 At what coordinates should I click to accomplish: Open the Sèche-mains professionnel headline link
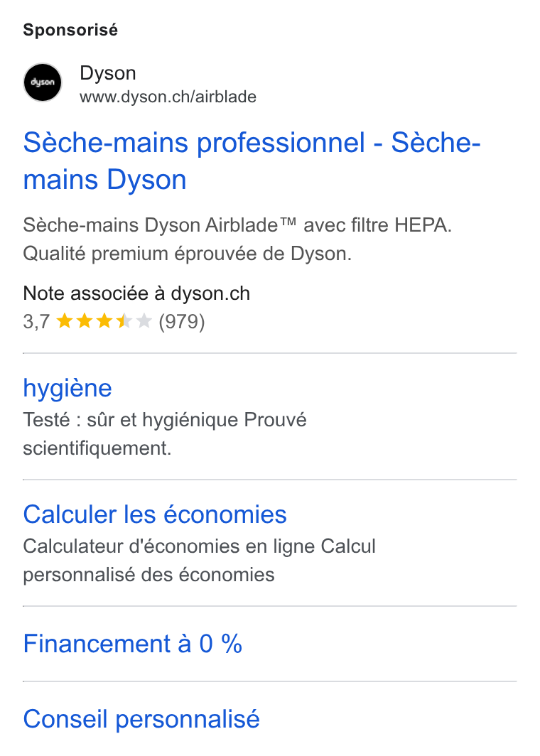click(x=252, y=161)
